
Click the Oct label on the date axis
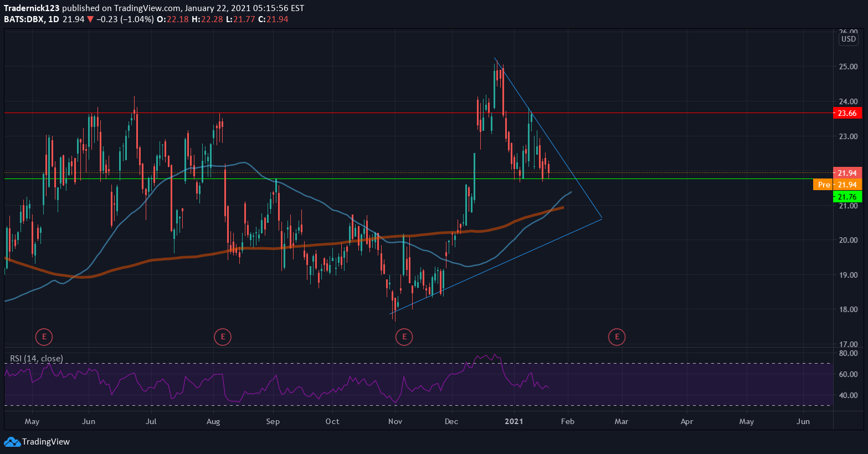coord(332,421)
